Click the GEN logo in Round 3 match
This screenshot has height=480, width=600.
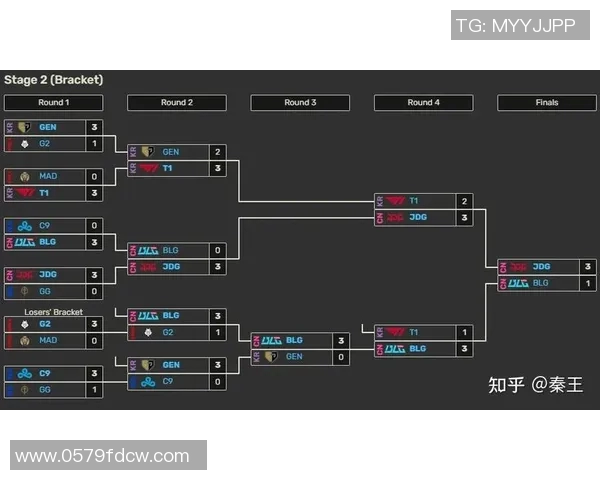(x=271, y=357)
